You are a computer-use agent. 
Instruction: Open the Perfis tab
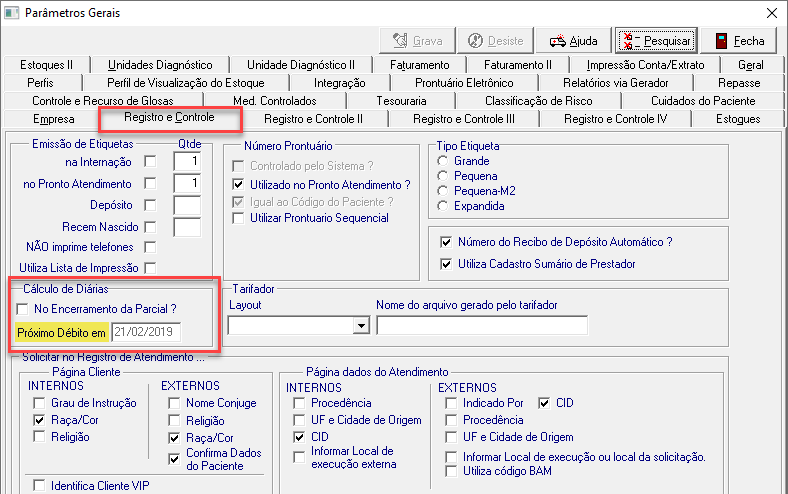pyautogui.click(x=40, y=83)
